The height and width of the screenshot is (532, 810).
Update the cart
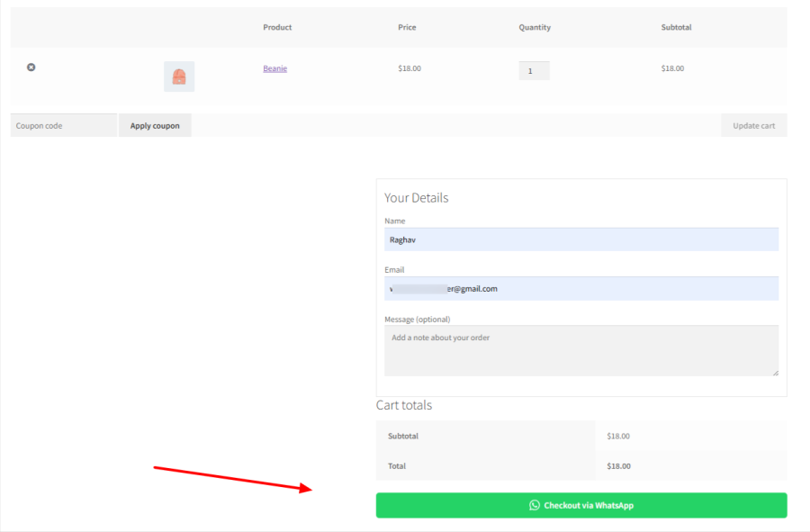pos(753,125)
